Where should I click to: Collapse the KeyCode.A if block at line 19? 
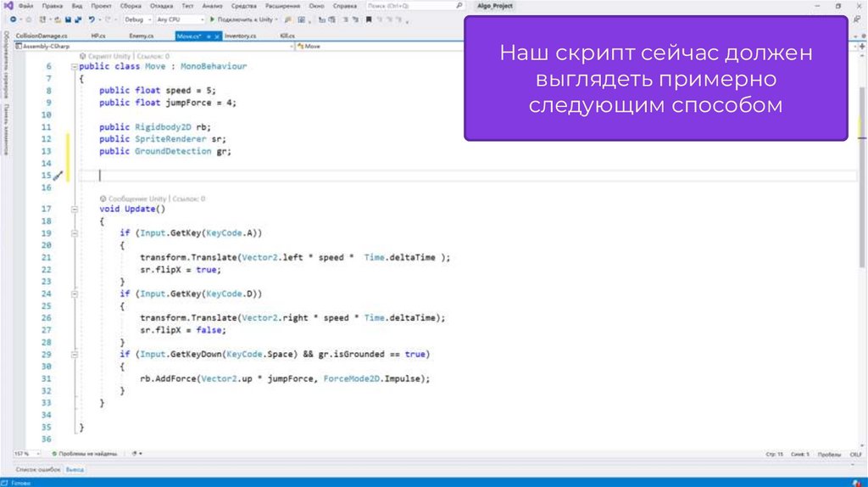75,234
